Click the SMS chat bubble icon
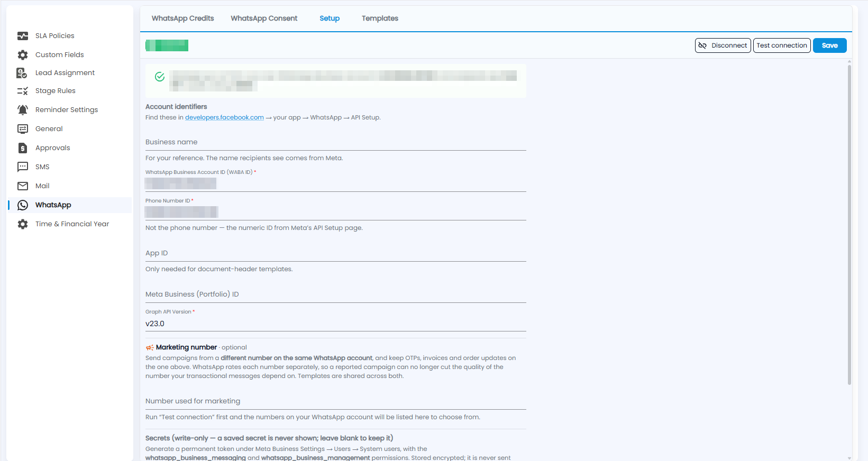868x461 pixels. click(x=23, y=167)
